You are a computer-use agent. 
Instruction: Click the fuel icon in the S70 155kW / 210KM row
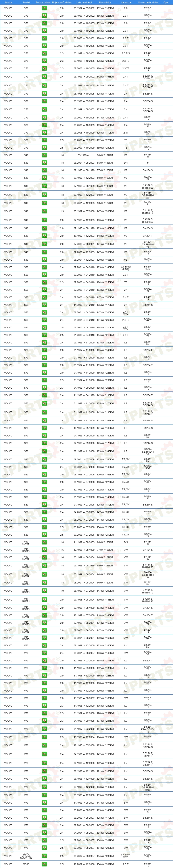[44, 365]
